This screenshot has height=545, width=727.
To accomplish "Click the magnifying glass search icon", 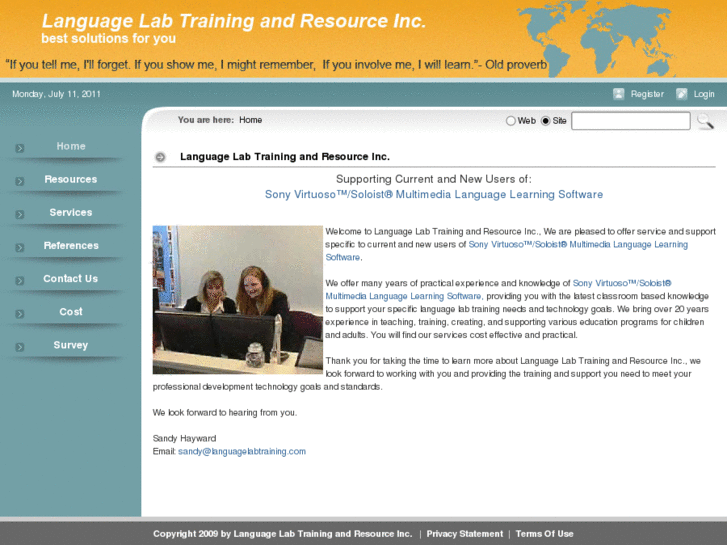I will point(705,121).
